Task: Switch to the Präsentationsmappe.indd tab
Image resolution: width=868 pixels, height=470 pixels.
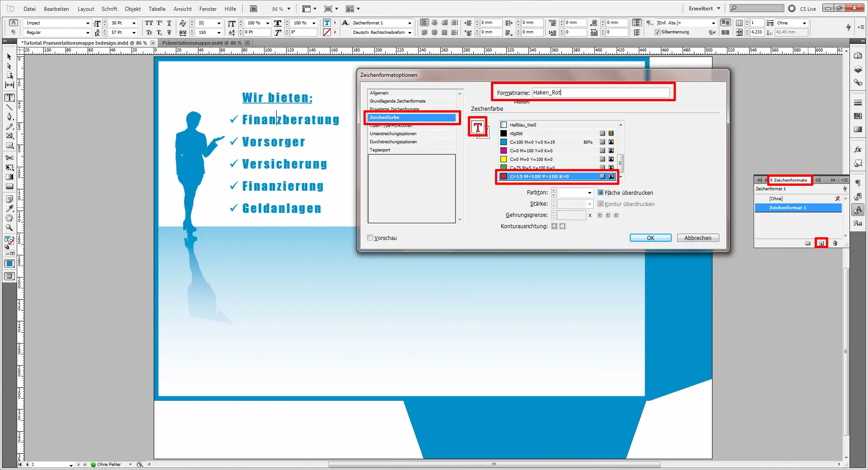Action: (199, 43)
